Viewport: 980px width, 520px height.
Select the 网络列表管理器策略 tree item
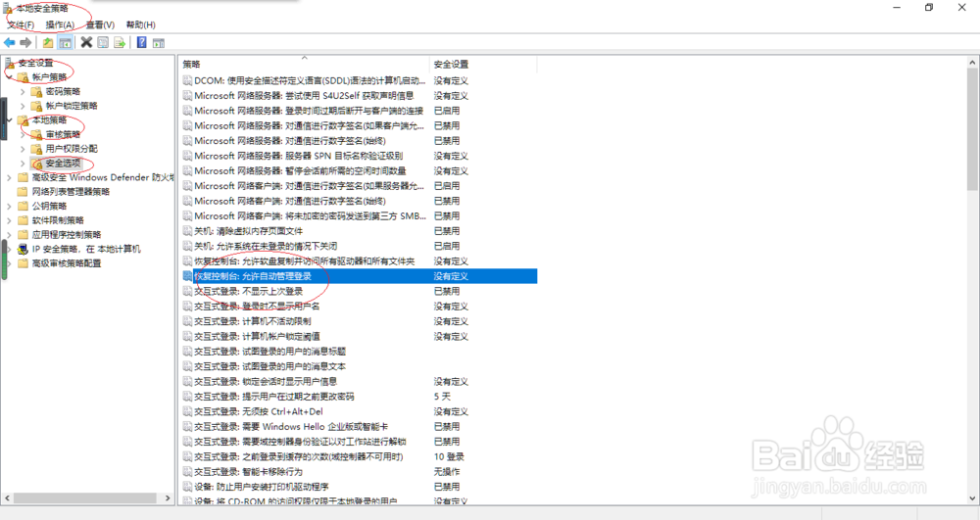click(x=71, y=192)
